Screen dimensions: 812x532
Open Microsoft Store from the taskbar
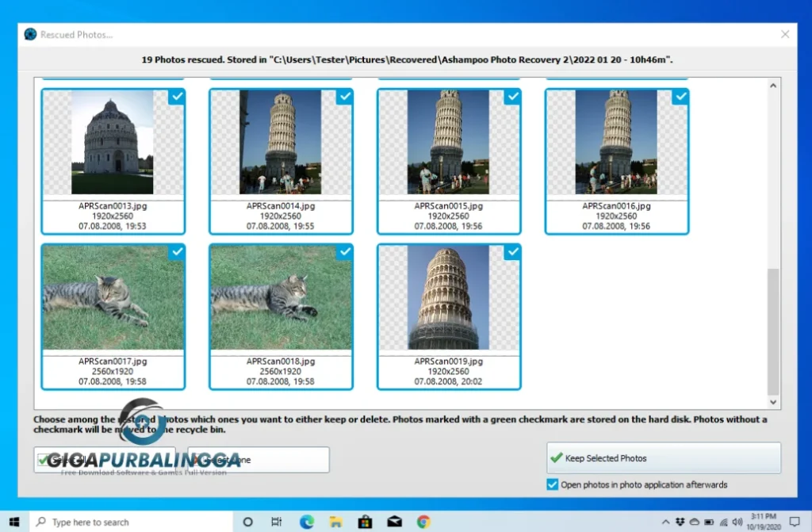(365, 522)
